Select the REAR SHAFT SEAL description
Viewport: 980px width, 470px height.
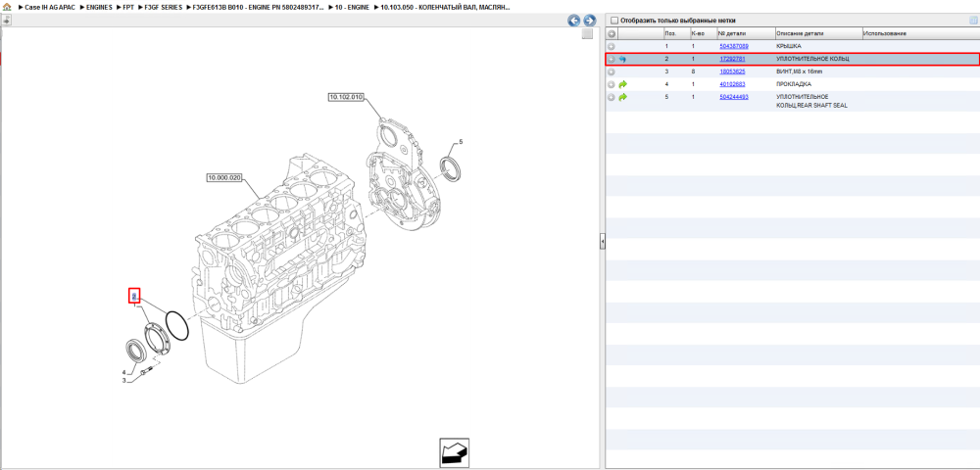click(x=811, y=101)
